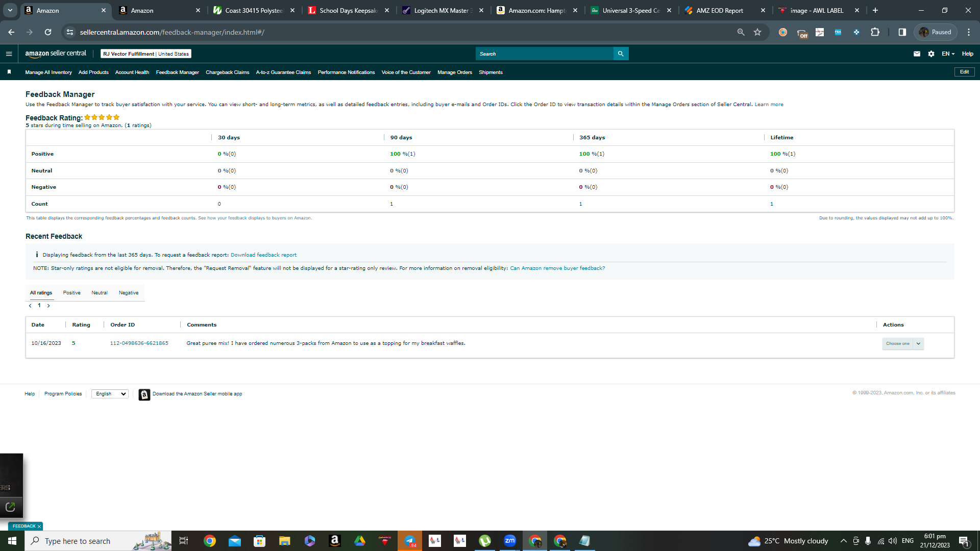Viewport: 980px width, 551px height.
Task: Close the School Days Keepsake tab
Action: pos(387,10)
